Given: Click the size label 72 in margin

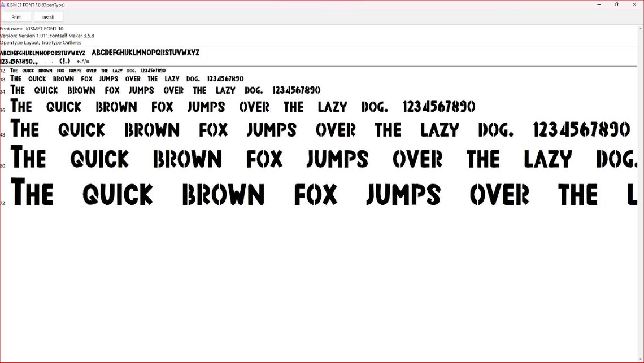Looking at the screenshot, I should (x=2, y=203).
